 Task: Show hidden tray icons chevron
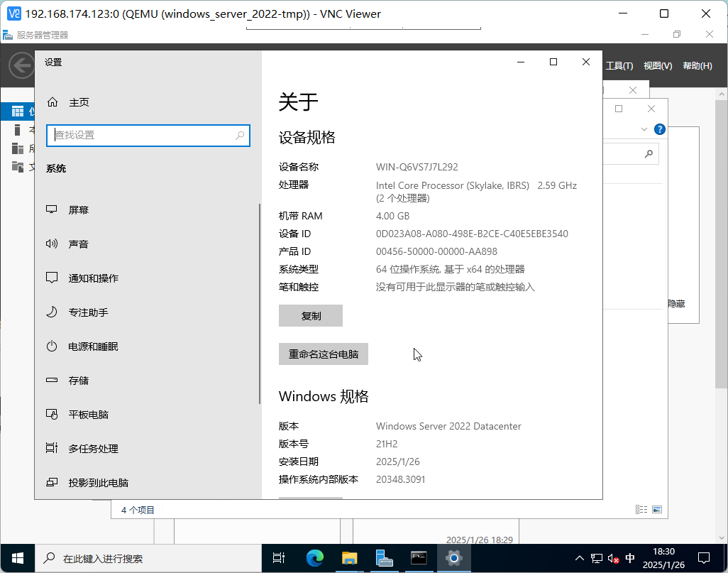[x=580, y=558]
